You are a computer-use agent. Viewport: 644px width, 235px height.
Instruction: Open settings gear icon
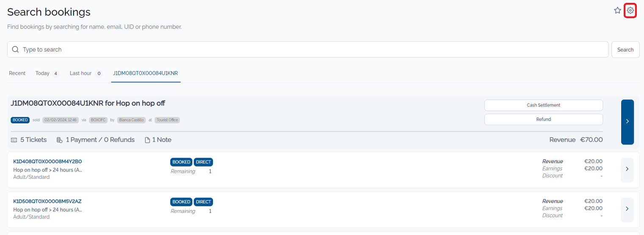pyautogui.click(x=630, y=11)
